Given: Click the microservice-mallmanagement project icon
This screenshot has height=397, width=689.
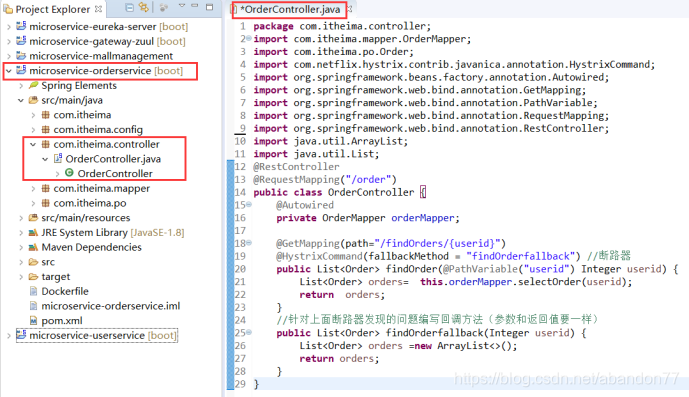Looking at the screenshot, I should 21,55.
